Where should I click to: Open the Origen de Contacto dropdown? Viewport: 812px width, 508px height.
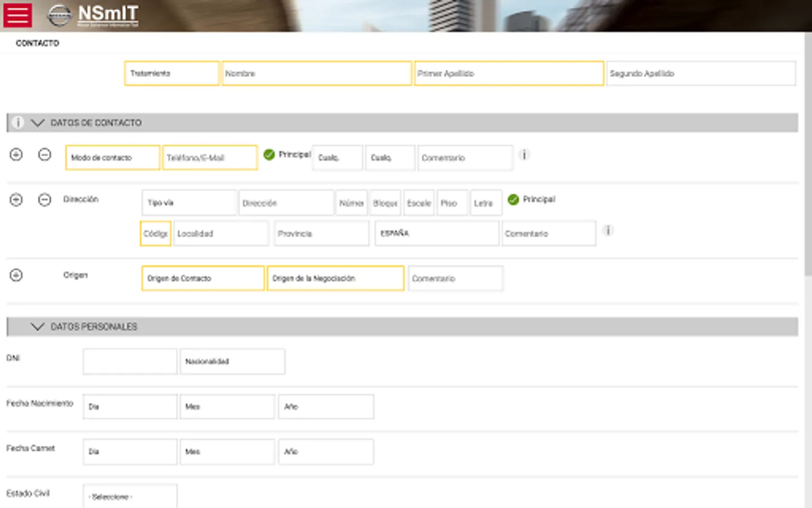203,278
